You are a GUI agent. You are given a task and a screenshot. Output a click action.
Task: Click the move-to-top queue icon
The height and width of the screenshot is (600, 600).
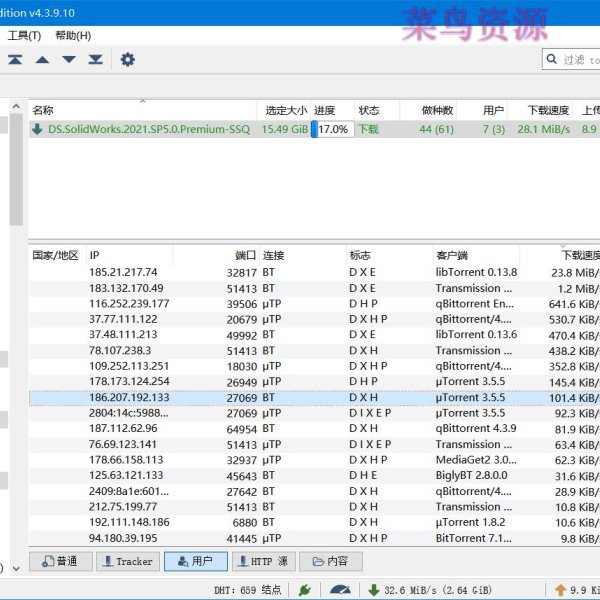pos(15,60)
